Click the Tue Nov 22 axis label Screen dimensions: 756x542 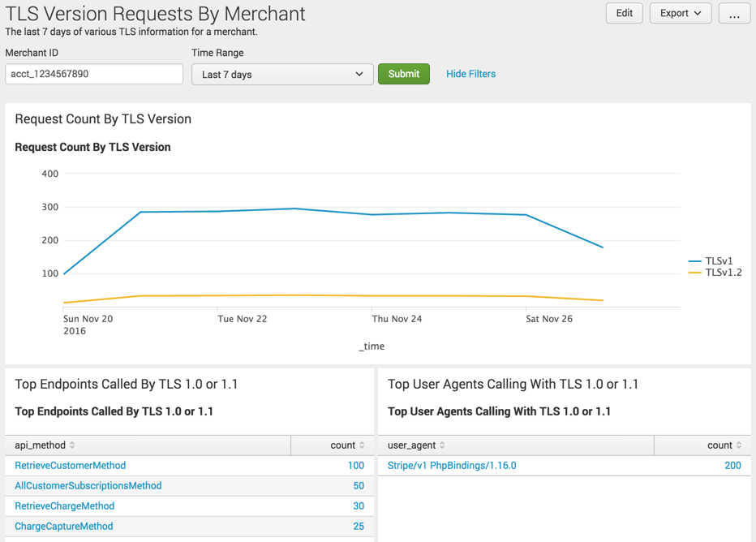pos(242,319)
